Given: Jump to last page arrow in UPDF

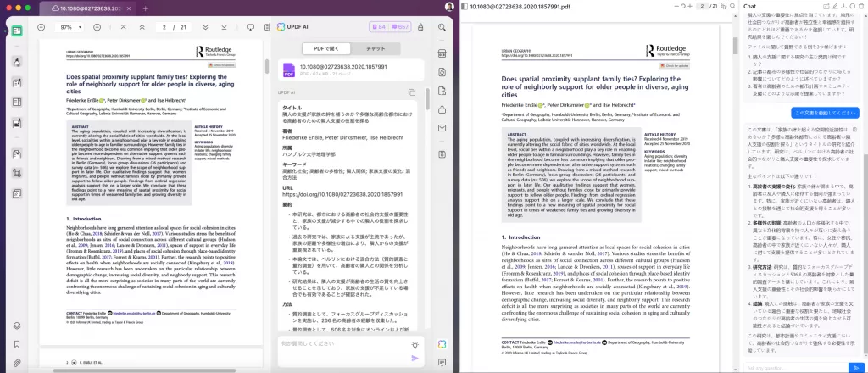Looking at the screenshot, I should [x=224, y=27].
